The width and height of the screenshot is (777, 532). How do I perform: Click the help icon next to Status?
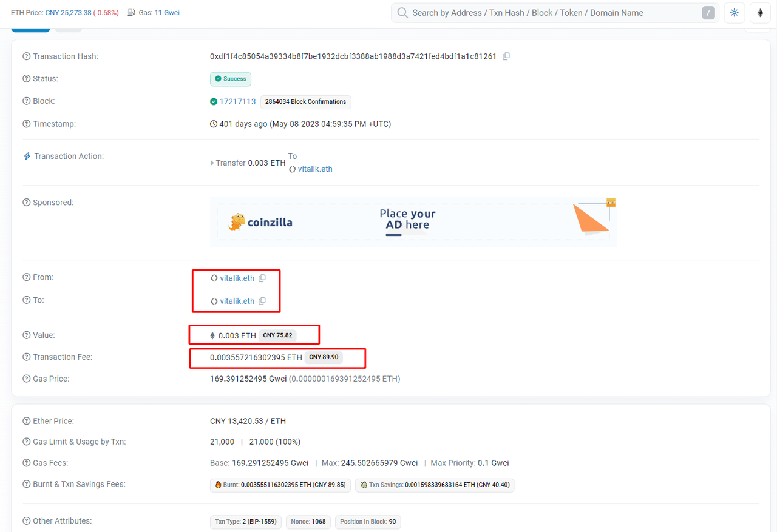coord(26,79)
